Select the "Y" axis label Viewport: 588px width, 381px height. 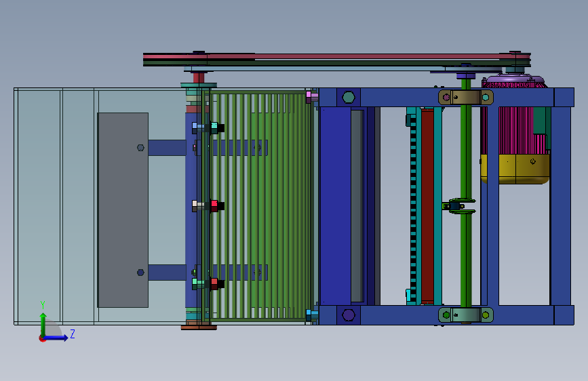43,305
